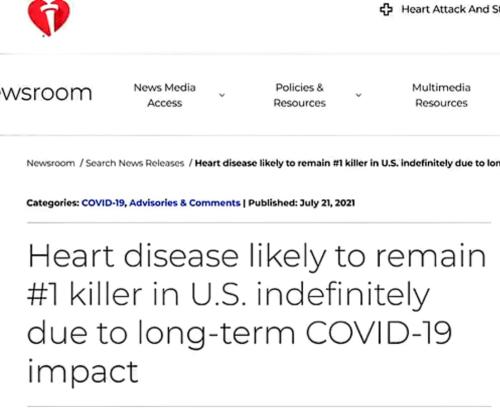
Task: Click the current article title in breadcrumb
Action: pyautogui.click(x=347, y=163)
